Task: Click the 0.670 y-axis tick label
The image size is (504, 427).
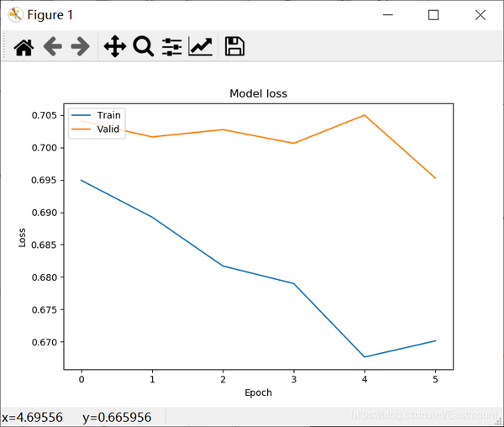Action: (44, 342)
